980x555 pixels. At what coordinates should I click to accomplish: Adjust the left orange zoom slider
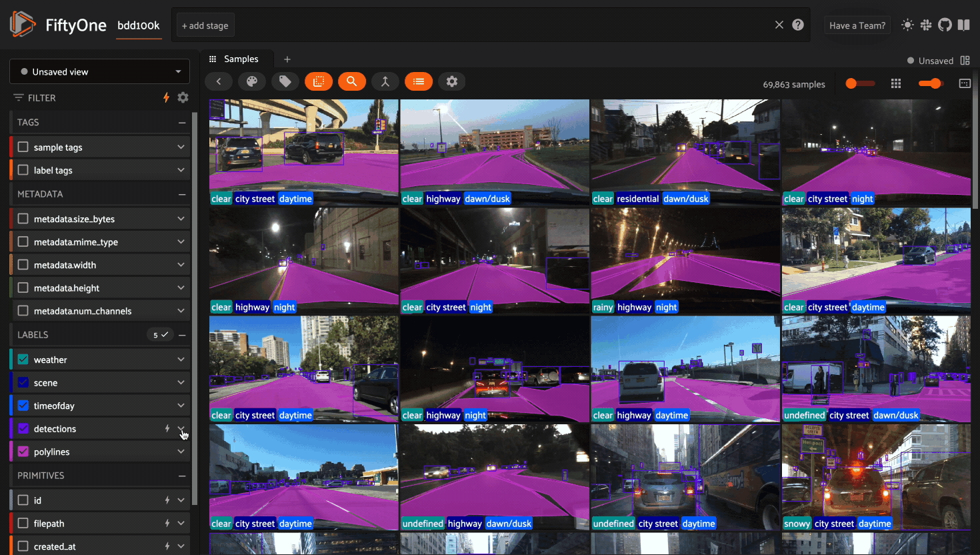(x=860, y=83)
